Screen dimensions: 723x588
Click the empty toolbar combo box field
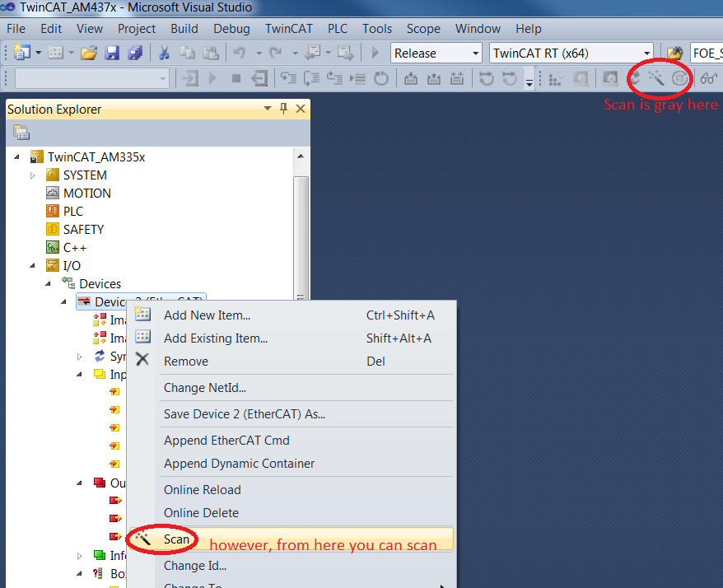(91, 78)
